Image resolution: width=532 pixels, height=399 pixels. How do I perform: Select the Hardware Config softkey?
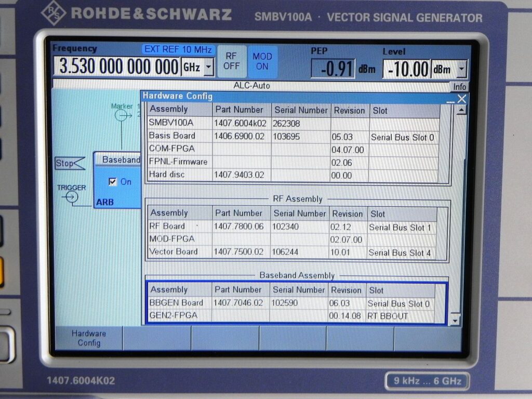click(89, 338)
